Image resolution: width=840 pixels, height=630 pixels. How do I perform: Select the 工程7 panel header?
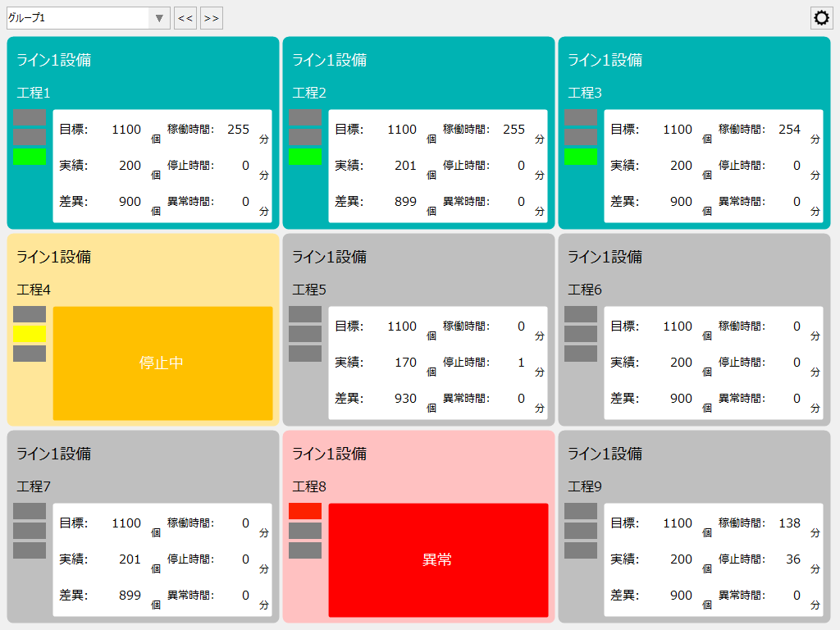tap(32, 486)
